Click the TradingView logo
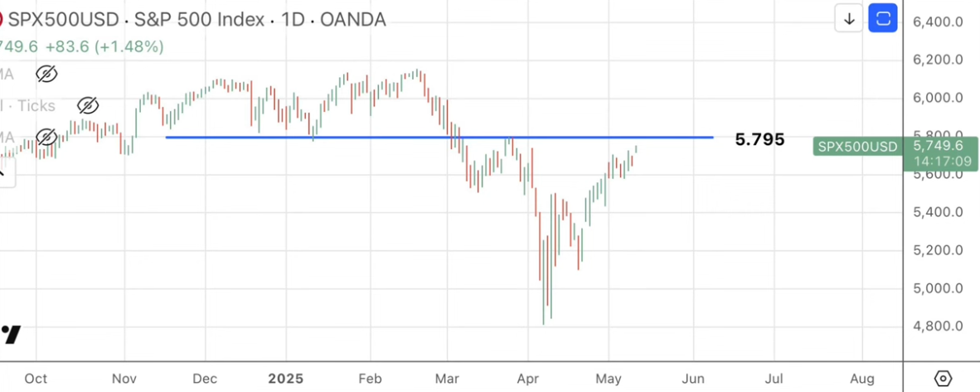 (x=10, y=334)
